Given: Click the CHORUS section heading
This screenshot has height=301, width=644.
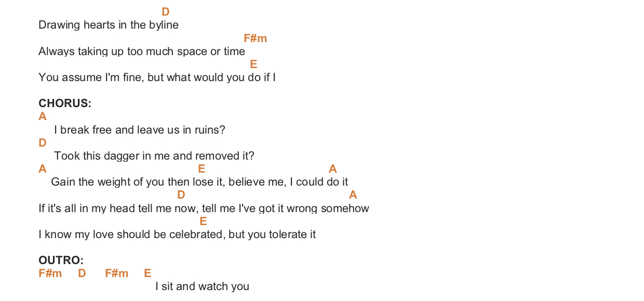Looking at the screenshot, I should [65, 103].
